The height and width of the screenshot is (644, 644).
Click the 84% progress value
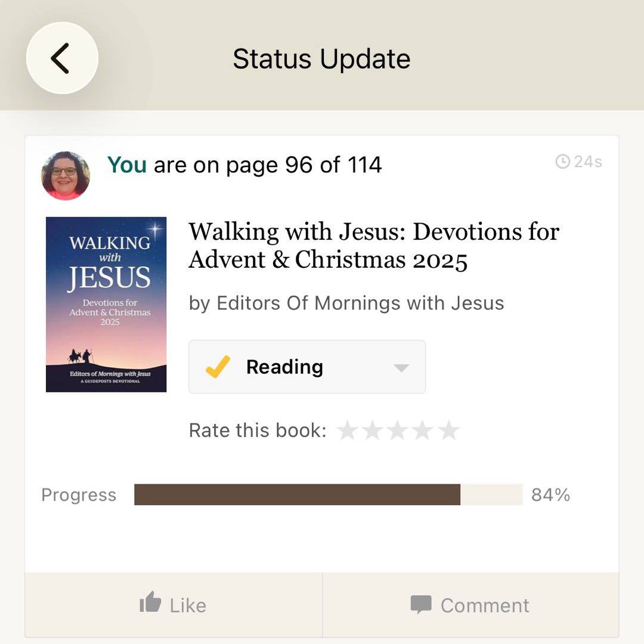[550, 495]
